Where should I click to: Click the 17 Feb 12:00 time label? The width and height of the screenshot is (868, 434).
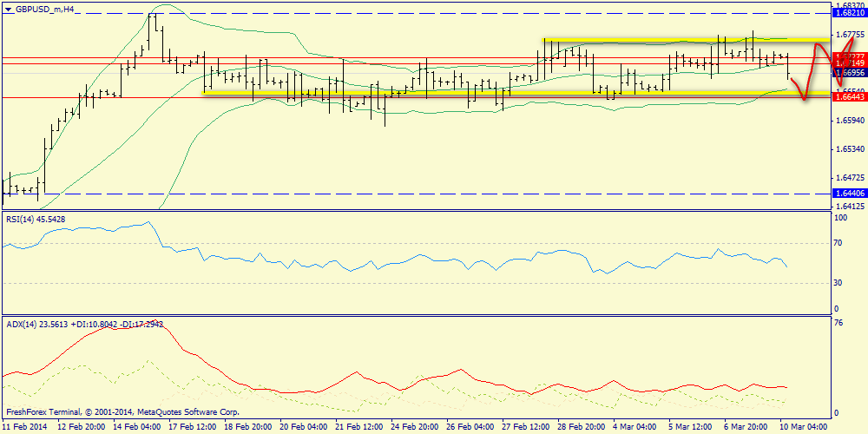191,427
